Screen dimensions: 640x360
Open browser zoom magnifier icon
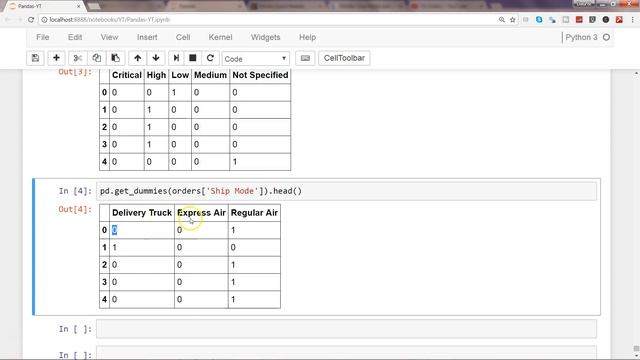click(502, 20)
